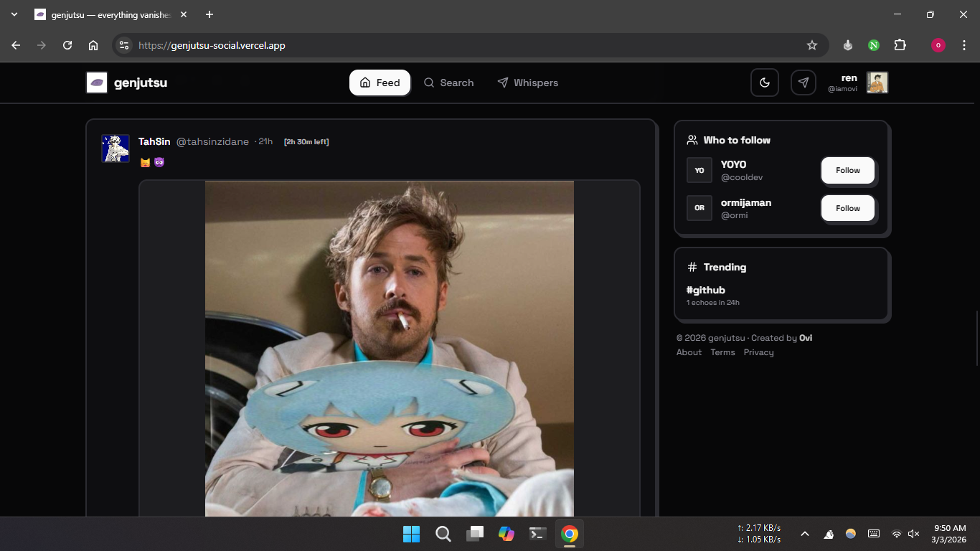Open the Terms footer link
Screen dimensions: 980x551
(x=722, y=352)
